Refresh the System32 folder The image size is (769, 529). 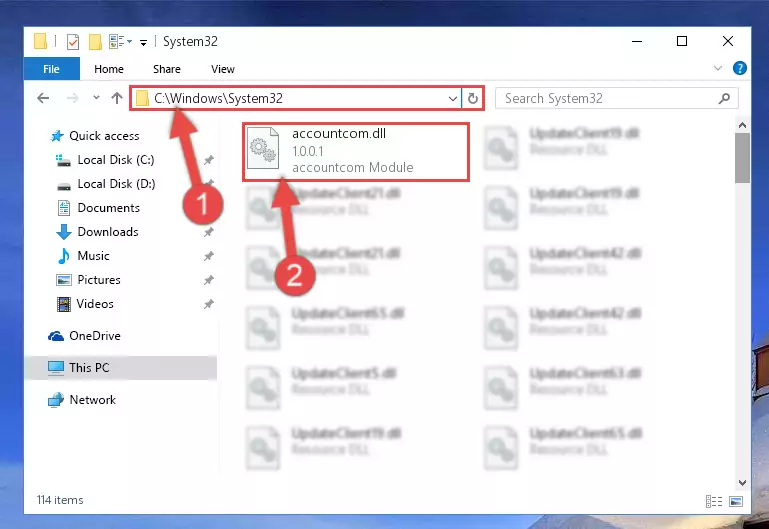473,99
